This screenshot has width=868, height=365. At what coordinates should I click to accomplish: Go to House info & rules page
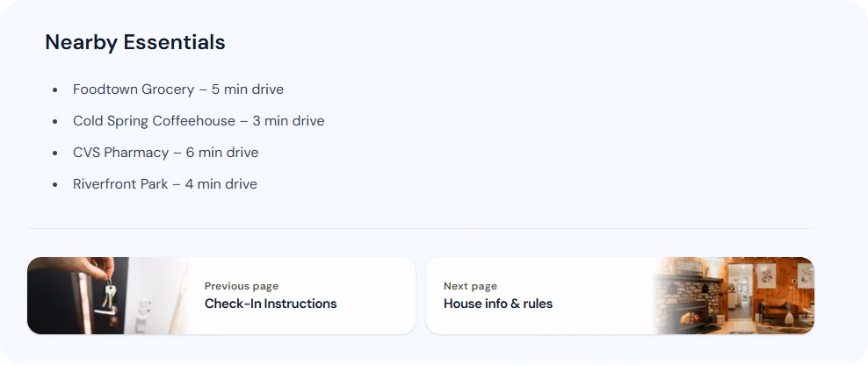(497, 304)
